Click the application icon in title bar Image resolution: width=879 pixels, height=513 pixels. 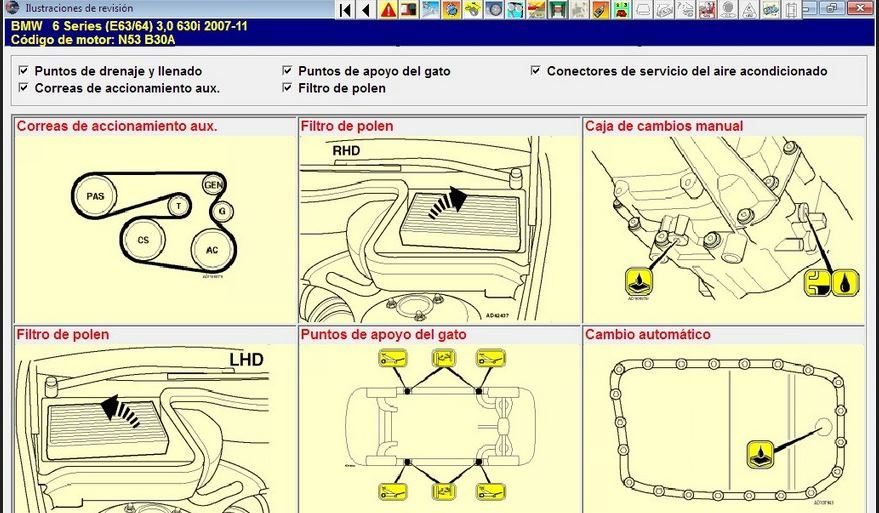pyautogui.click(x=12, y=8)
